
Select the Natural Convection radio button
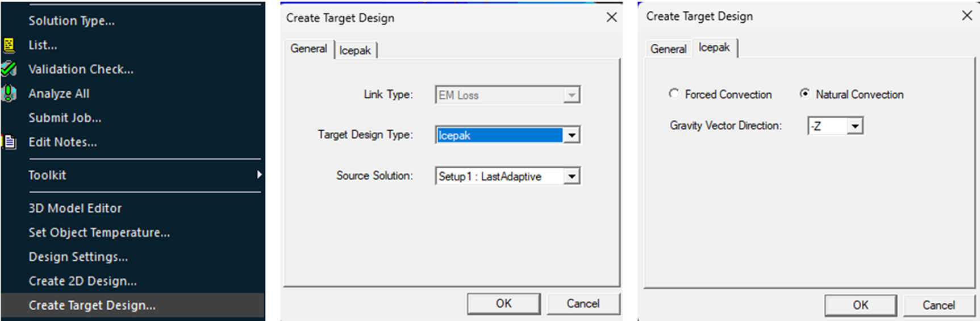(x=804, y=94)
